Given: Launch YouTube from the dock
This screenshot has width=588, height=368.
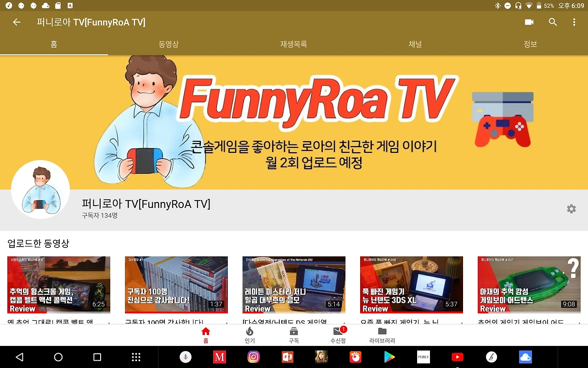Looking at the screenshot, I should tap(457, 356).
